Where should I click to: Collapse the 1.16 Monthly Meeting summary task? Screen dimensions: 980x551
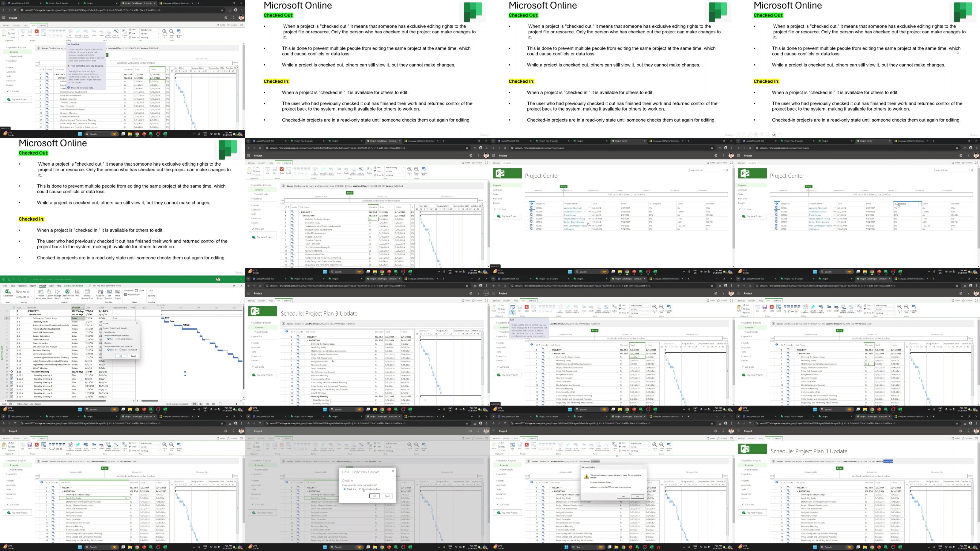pyautogui.click(x=32, y=372)
